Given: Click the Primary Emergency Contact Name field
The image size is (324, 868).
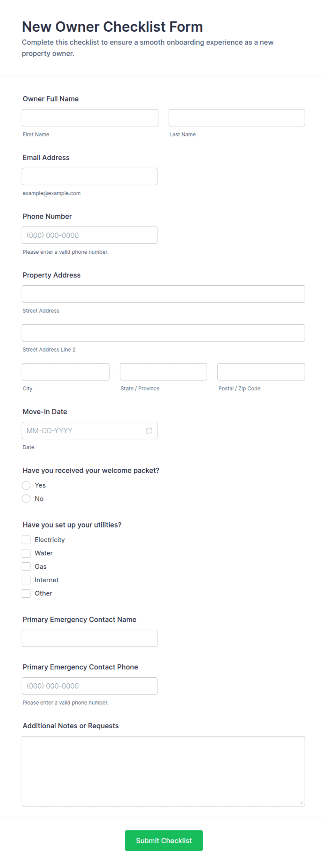Looking at the screenshot, I should [x=90, y=638].
